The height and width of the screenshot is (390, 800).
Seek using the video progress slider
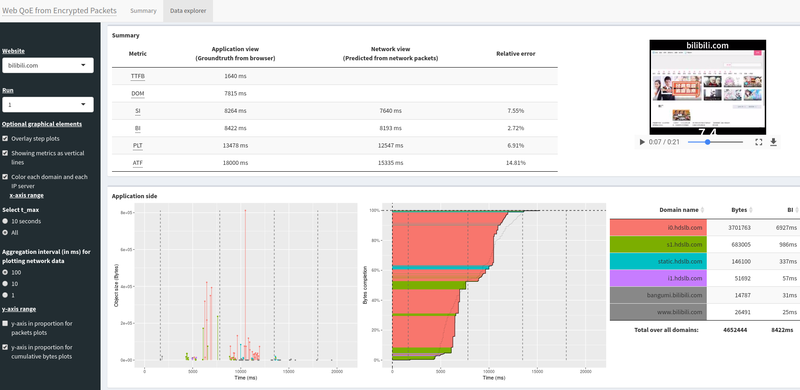coord(715,142)
